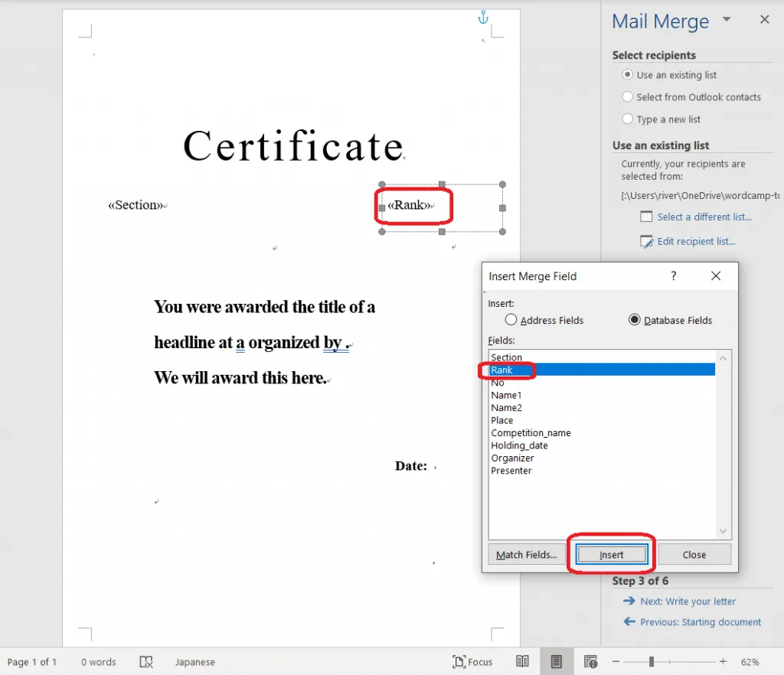Click the Insert button
Screen dimensions: 784x675
[612, 555]
